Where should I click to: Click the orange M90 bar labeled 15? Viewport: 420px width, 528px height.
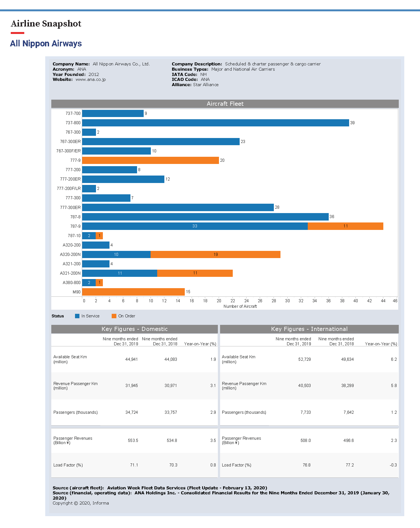[x=133, y=292]
